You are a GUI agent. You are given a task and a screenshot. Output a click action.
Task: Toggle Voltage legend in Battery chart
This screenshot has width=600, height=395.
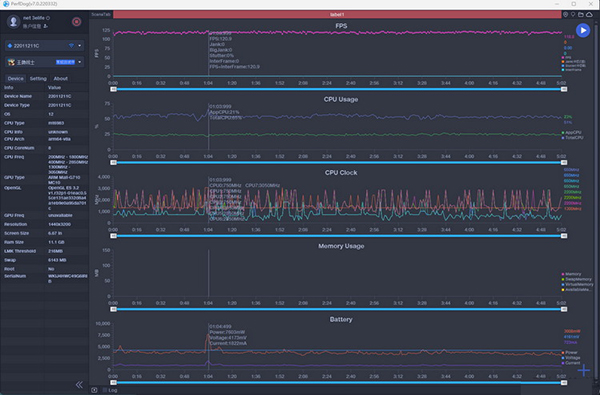tap(572, 357)
